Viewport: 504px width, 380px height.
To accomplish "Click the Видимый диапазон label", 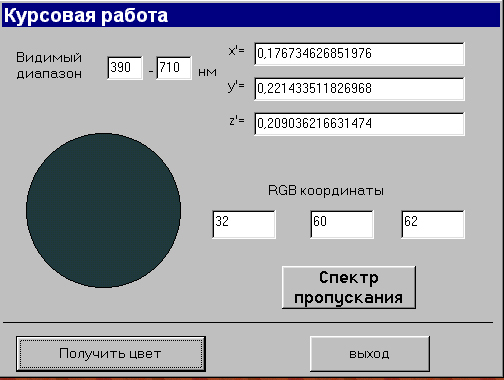I will coord(49,65).
